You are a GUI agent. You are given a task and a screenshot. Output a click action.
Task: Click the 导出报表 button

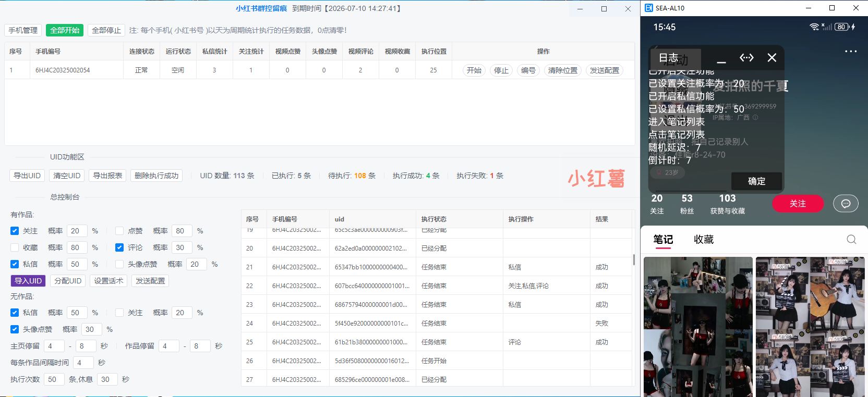(107, 176)
